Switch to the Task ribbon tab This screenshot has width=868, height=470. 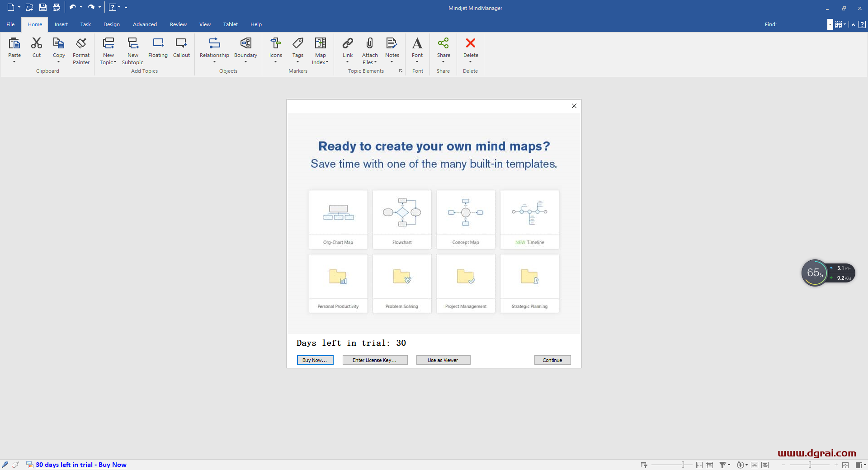85,24
